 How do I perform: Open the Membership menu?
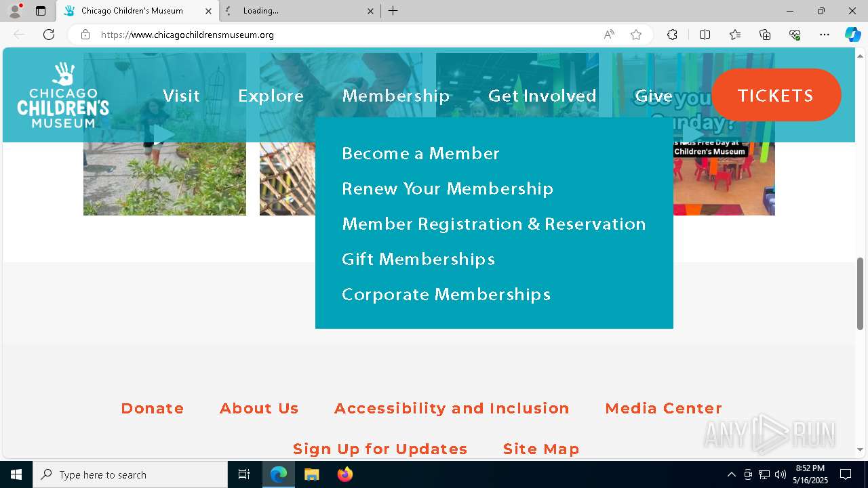396,96
